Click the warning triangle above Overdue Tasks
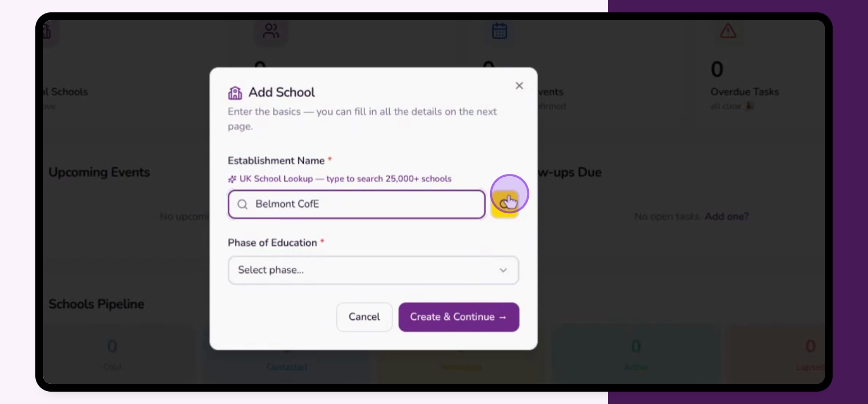This screenshot has width=868, height=404. pos(728,31)
